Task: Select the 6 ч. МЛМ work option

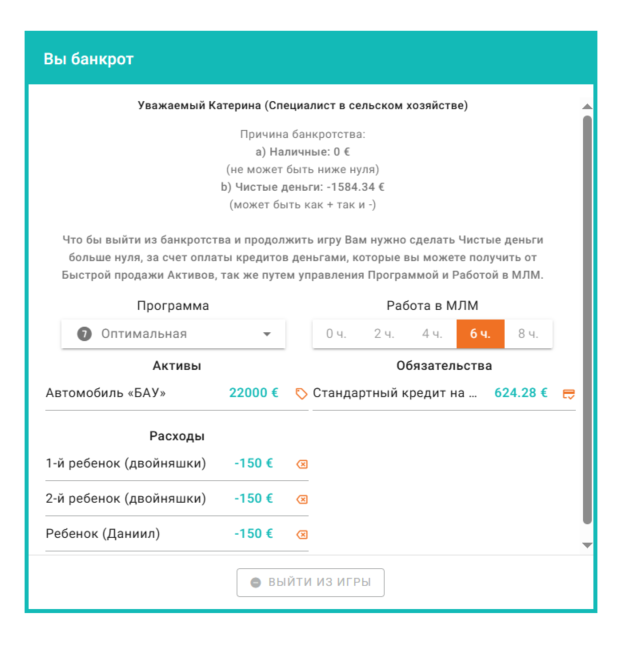Action: click(x=480, y=334)
